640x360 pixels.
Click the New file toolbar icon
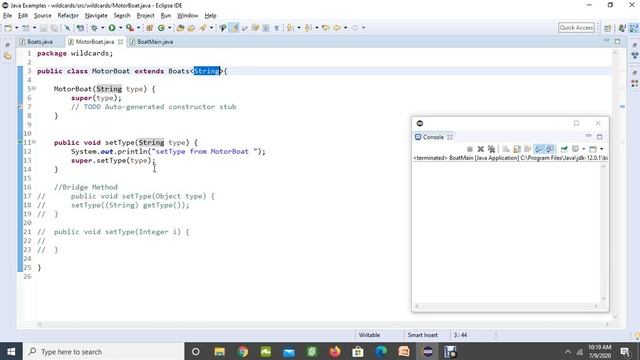8,28
